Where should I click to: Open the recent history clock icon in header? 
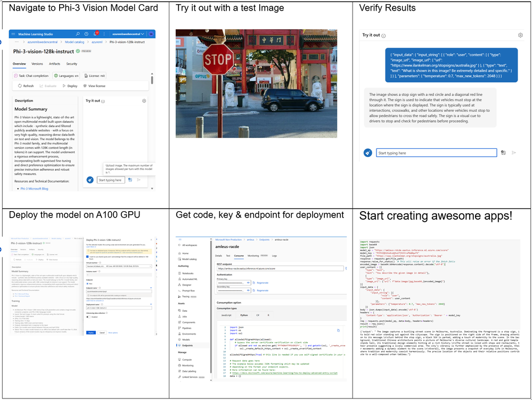pos(86,34)
